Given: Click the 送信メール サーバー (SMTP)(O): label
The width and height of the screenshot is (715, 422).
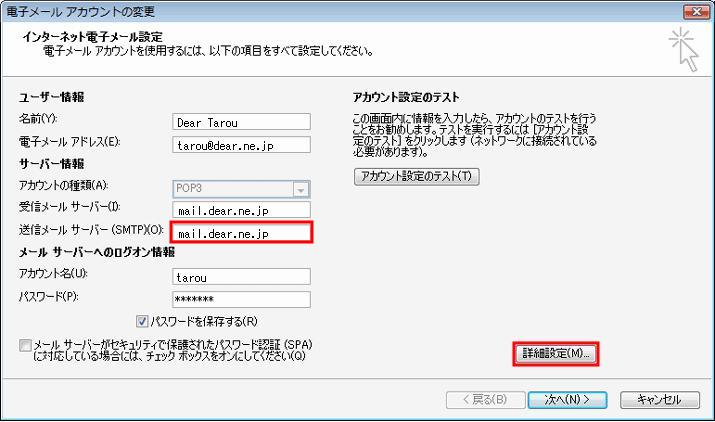Looking at the screenshot, I should [x=91, y=229].
